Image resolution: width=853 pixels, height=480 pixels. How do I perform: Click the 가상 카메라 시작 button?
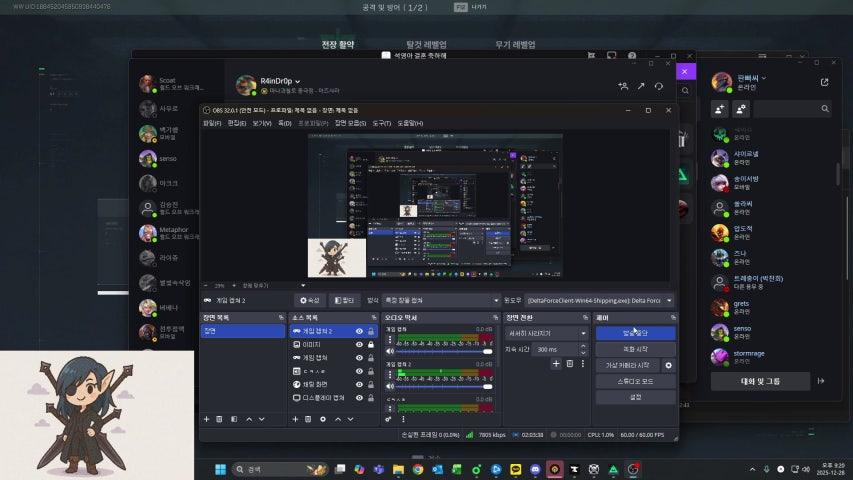point(628,366)
